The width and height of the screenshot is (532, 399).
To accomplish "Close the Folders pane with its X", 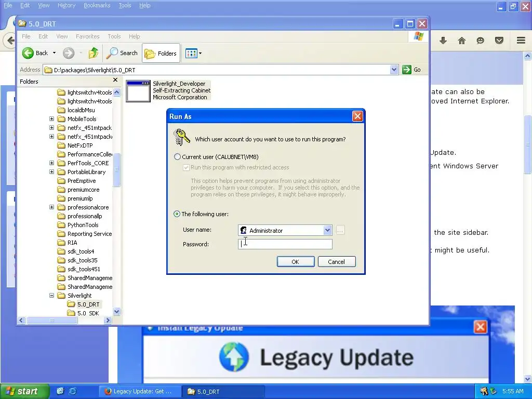I will pos(115,80).
